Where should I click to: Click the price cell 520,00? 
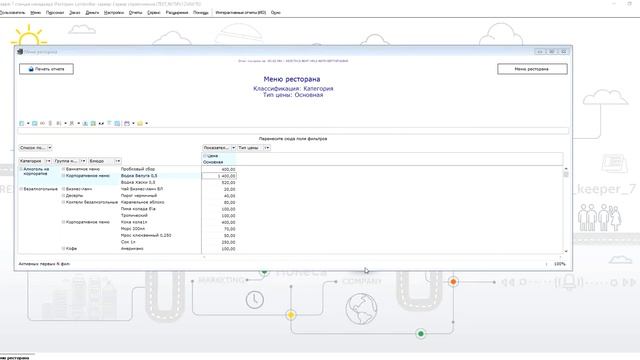point(219,182)
